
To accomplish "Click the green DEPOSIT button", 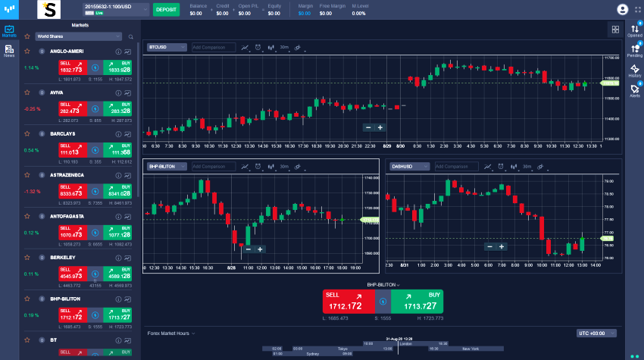I will click(x=167, y=9).
